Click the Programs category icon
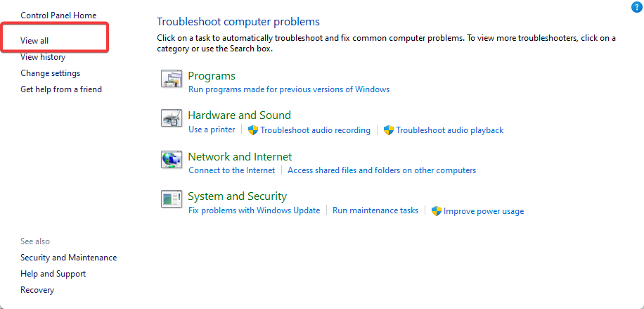This screenshot has width=644, height=309. (172, 79)
